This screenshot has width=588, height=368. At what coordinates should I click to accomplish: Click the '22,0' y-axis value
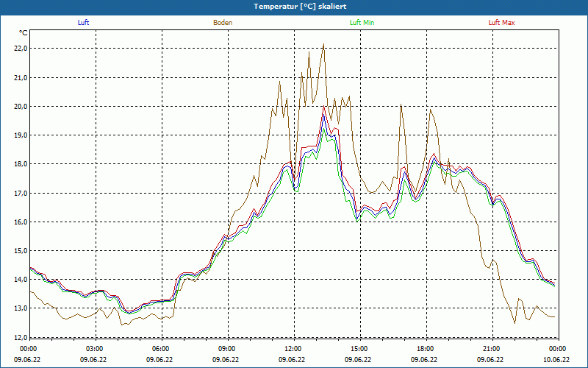coord(21,49)
